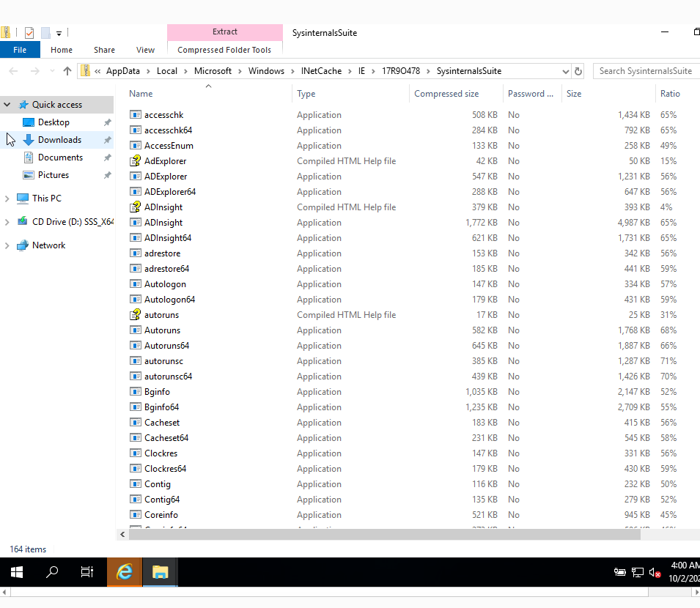The width and height of the screenshot is (700, 608).
Task: Click the Back navigation arrow
Action: (13, 71)
